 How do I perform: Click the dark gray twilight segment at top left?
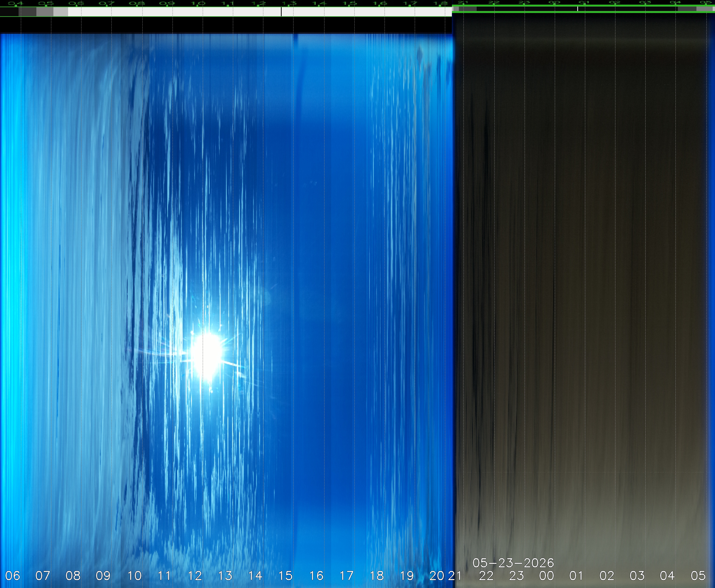pos(27,12)
